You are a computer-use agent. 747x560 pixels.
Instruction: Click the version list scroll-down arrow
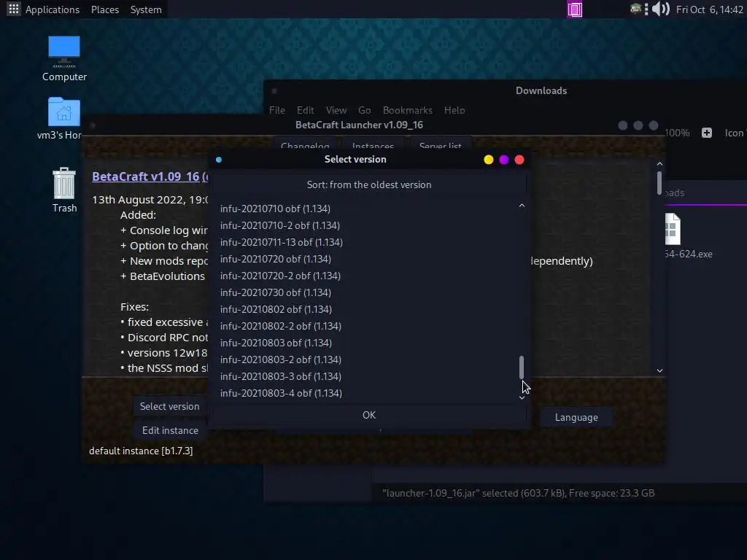click(522, 397)
